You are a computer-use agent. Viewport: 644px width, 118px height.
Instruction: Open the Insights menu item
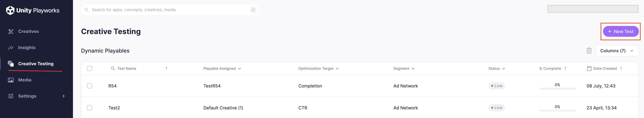pos(27,48)
